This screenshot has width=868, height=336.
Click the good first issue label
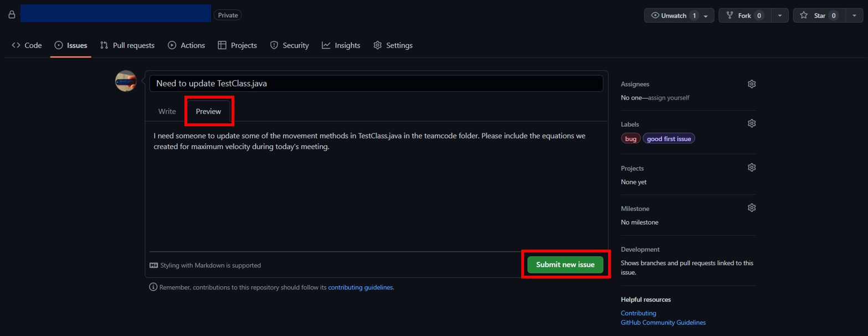click(x=669, y=138)
